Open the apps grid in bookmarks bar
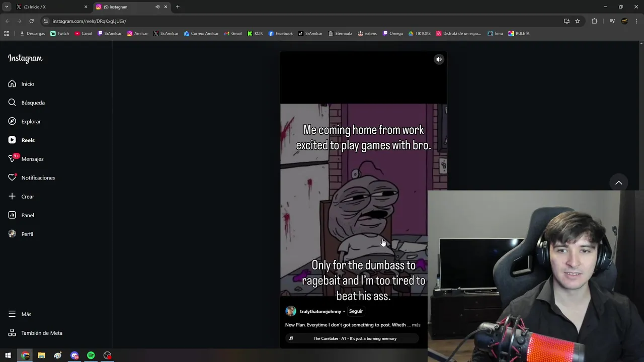Viewport: 644px width, 362px height. point(7,34)
